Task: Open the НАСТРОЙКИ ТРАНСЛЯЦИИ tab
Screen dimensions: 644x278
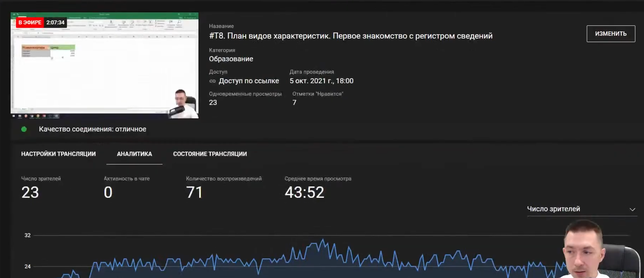Action: pyautogui.click(x=58, y=154)
